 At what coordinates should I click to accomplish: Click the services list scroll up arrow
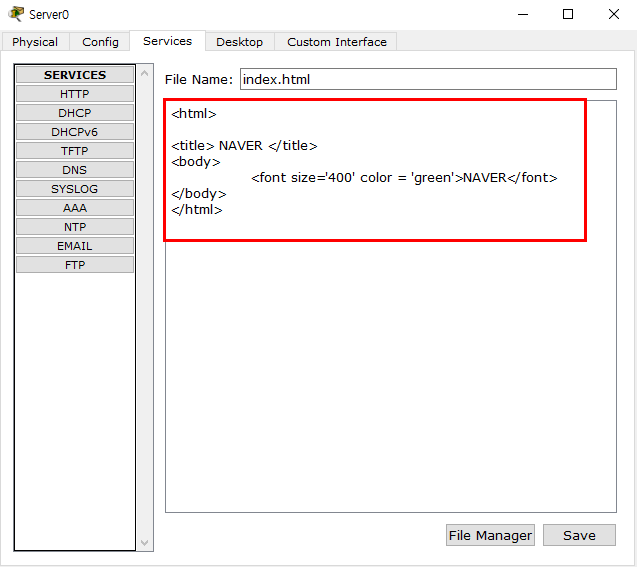(145, 74)
